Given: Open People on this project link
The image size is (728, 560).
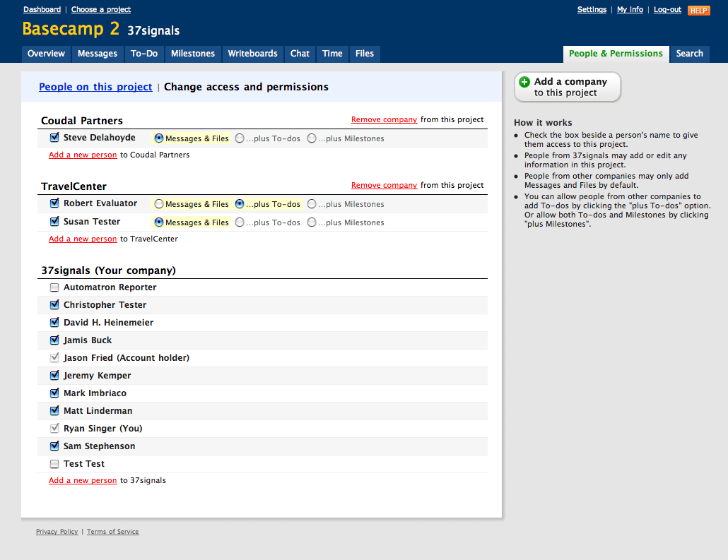Looking at the screenshot, I should [x=95, y=87].
